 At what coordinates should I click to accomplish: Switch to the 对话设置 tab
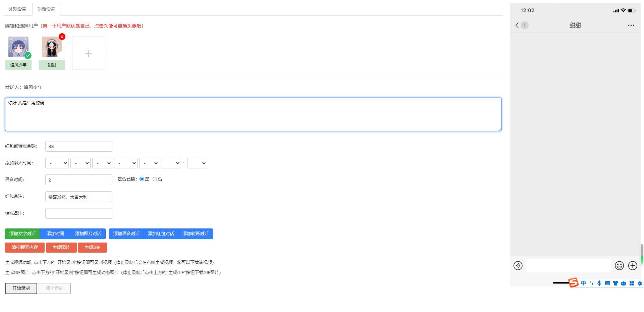tap(46, 9)
